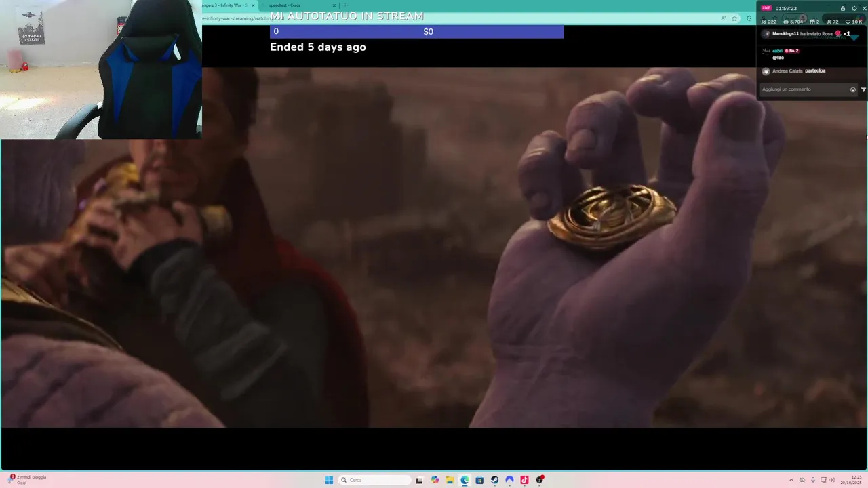This screenshot has height=488, width=868.
Task: Click the Infinity War video player frame
Action: tap(434, 247)
